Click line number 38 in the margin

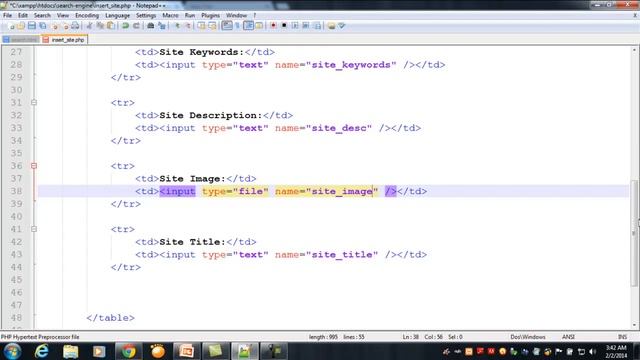(x=16, y=191)
